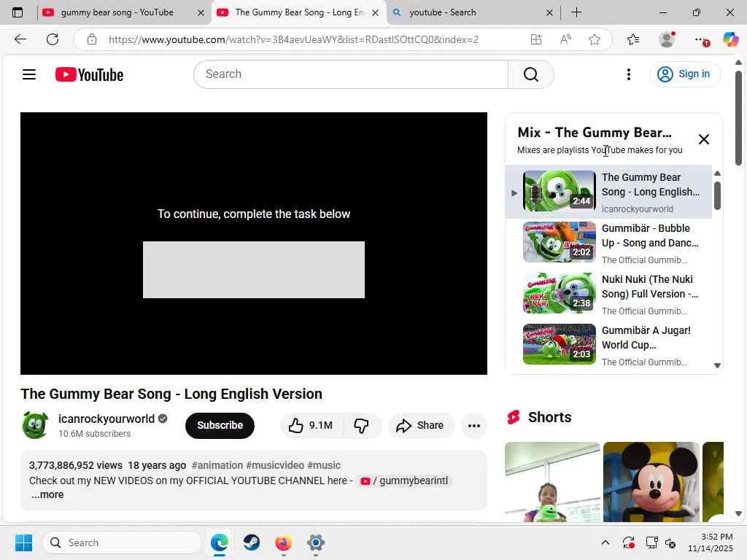Screen dimensions: 747x560
Task: Open the video title text
Action: 171,394
